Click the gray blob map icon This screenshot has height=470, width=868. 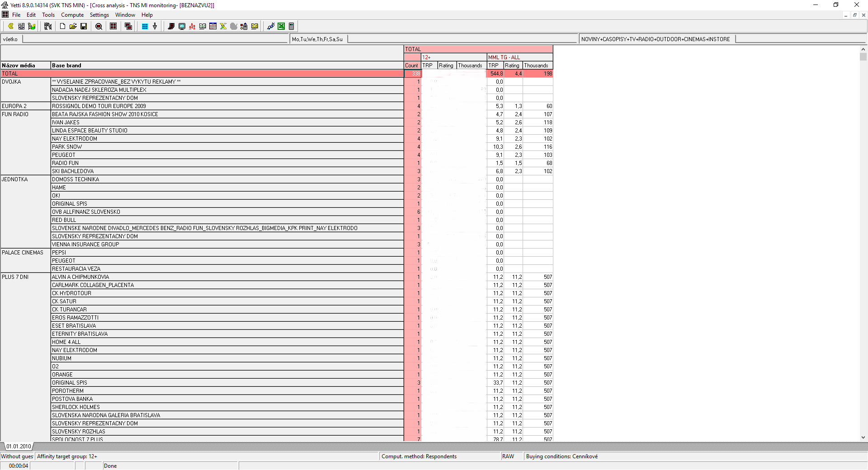click(234, 26)
